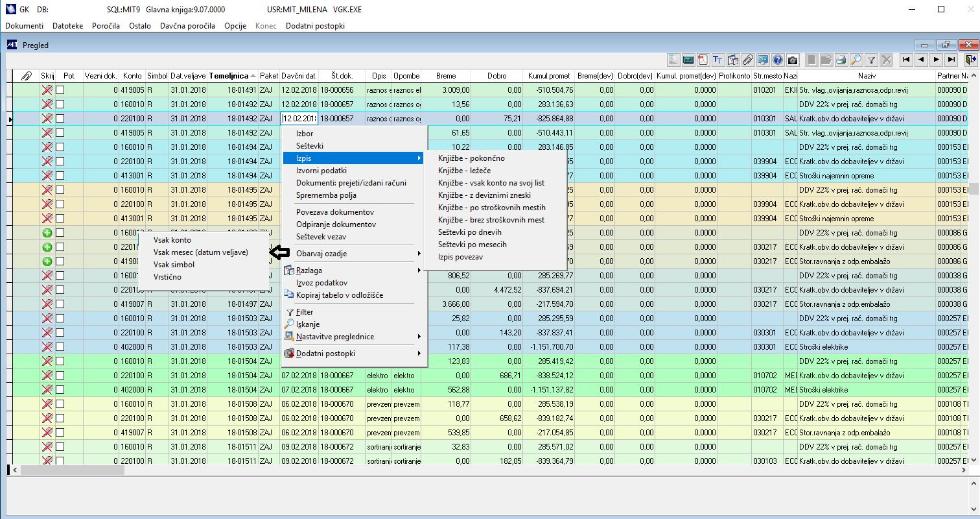Viewport: 980px width, 519px height.
Task: Click the printer icon in toolbar
Action: (x=841, y=60)
